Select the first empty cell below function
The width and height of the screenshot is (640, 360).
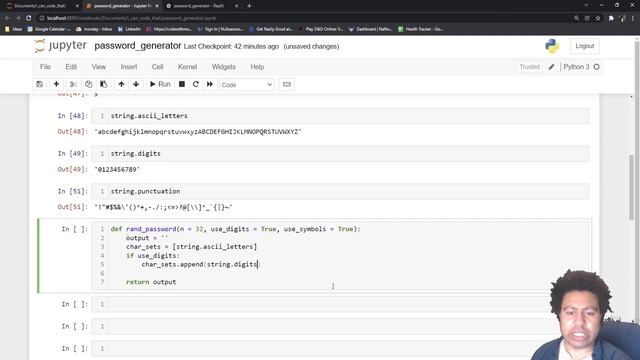click(x=340, y=304)
